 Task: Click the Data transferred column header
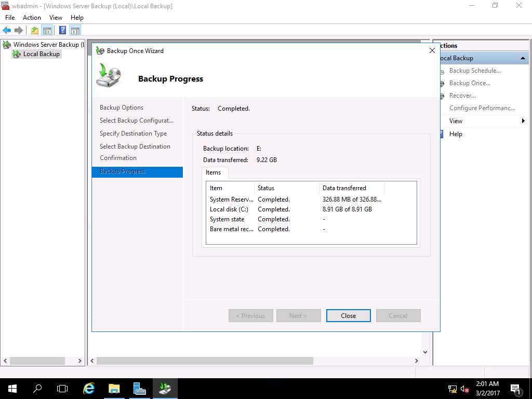pos(352,188)
